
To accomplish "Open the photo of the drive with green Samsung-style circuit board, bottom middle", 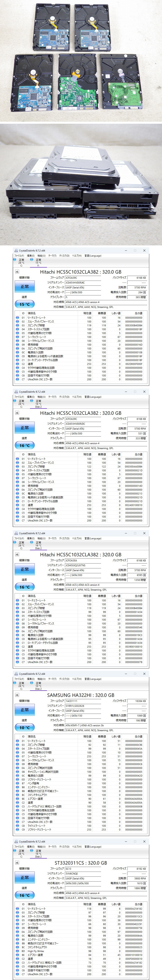I will pos(78,82).
